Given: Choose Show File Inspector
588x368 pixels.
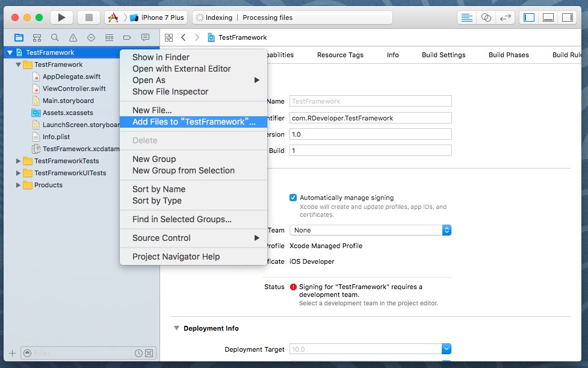Looking at the screenshot, I should [x=194, y=92].
